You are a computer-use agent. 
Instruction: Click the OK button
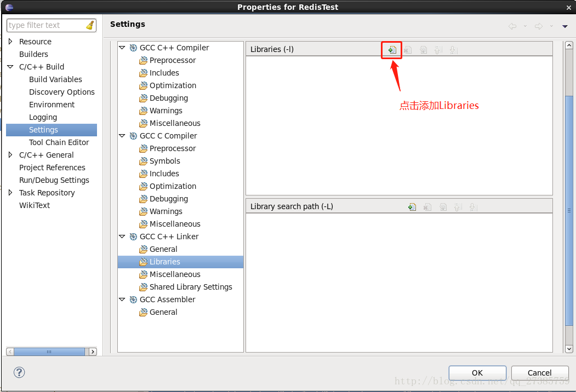[477, 373]
